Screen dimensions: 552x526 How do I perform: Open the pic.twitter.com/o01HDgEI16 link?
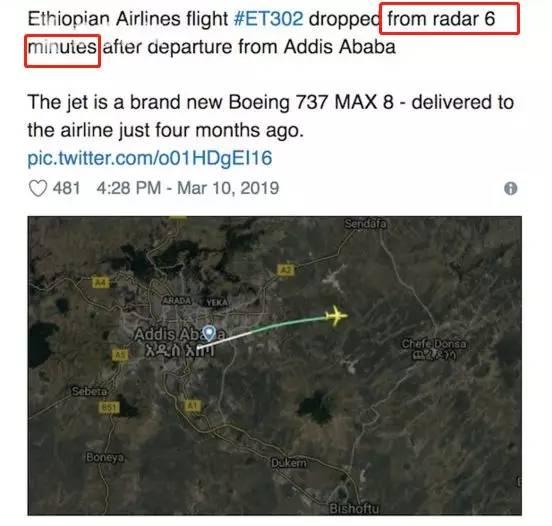point(150,158)
